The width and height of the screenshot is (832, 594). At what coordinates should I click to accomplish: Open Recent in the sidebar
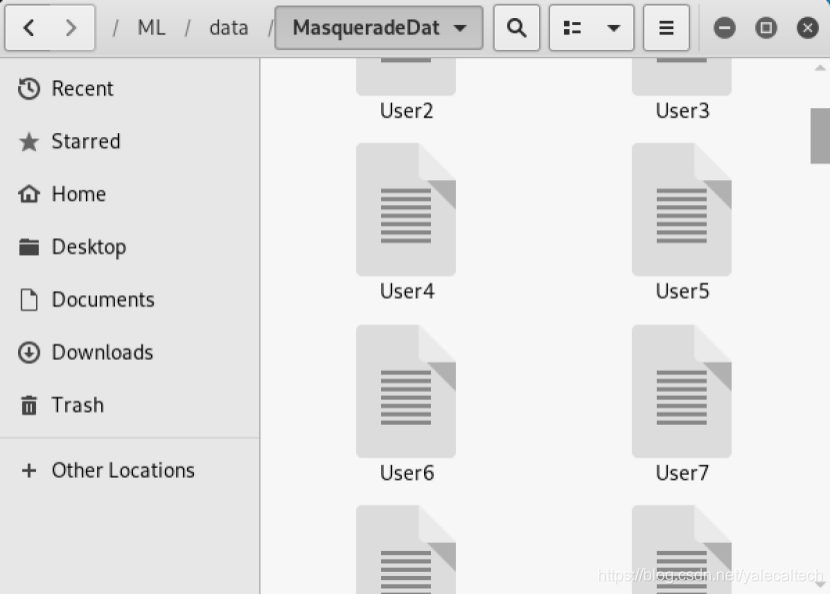(x=129, y=88)
